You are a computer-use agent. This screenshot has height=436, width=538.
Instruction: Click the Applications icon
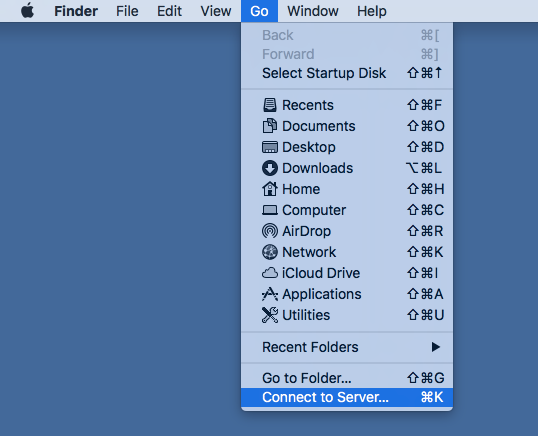coord(270,294)
